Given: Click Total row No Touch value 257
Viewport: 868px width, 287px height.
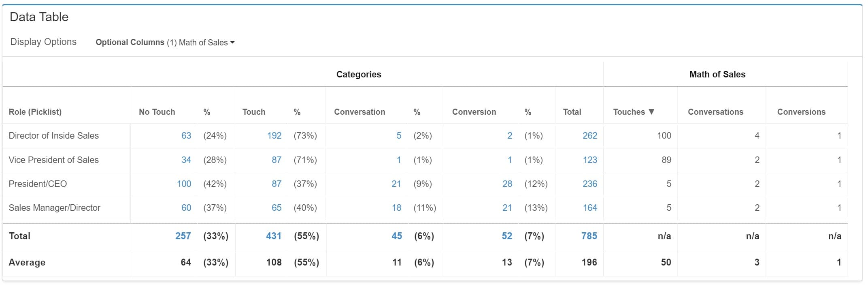Looking at the screenshot, I should (x=183, y=236).
